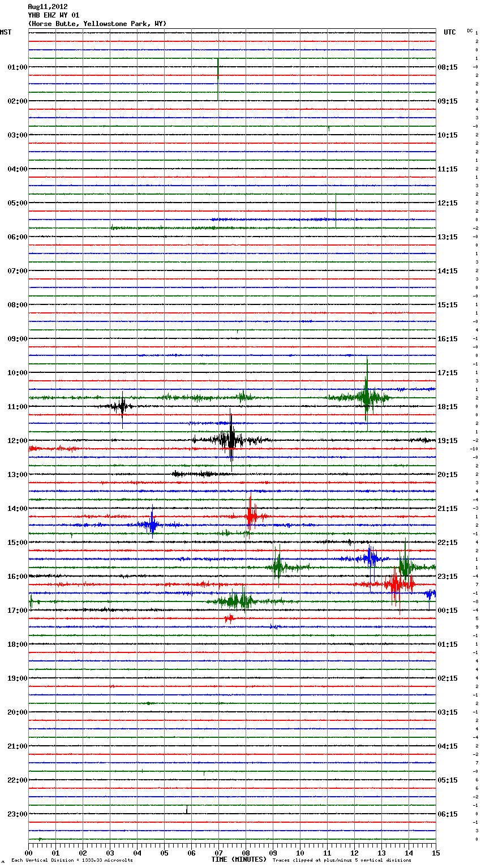Click minute axis tick label '15'
Viewport: 481px width, 868px height.
coord(436,853)
